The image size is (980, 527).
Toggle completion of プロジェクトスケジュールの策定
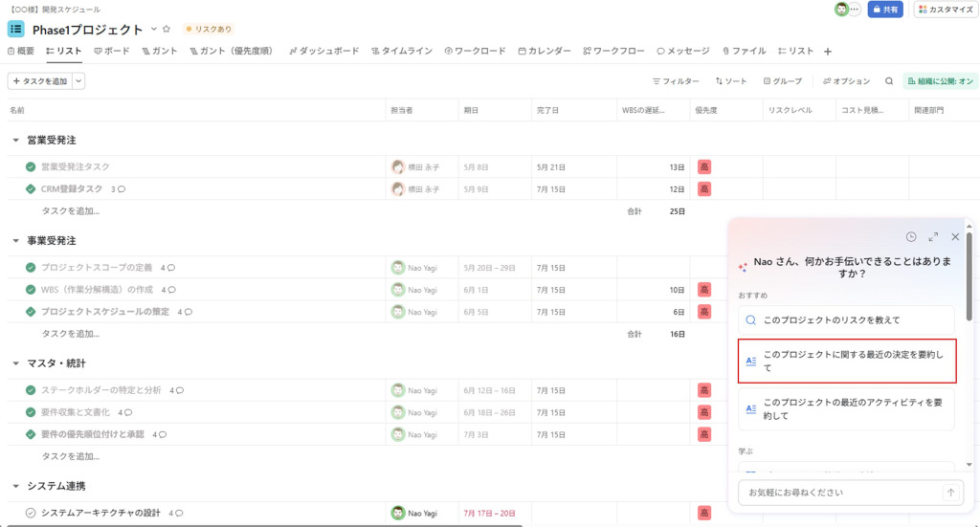[31, 312]
